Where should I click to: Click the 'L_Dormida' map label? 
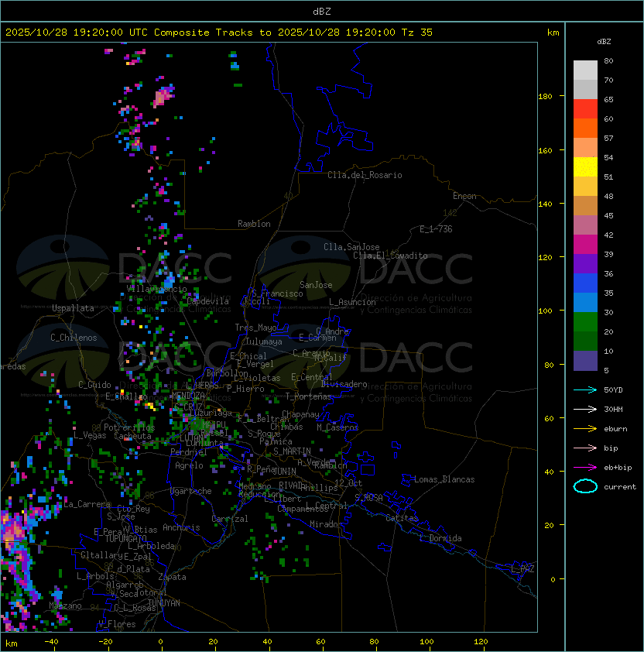coord(440,538)
